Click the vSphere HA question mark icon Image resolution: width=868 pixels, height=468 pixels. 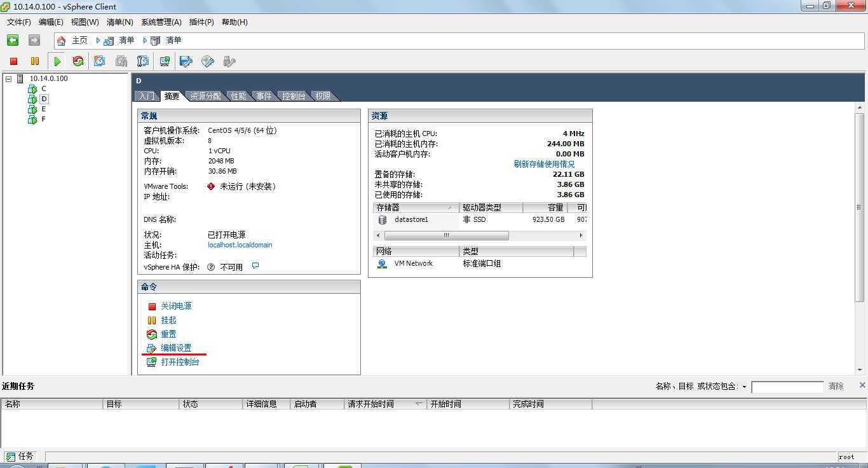tap(211, 267)
